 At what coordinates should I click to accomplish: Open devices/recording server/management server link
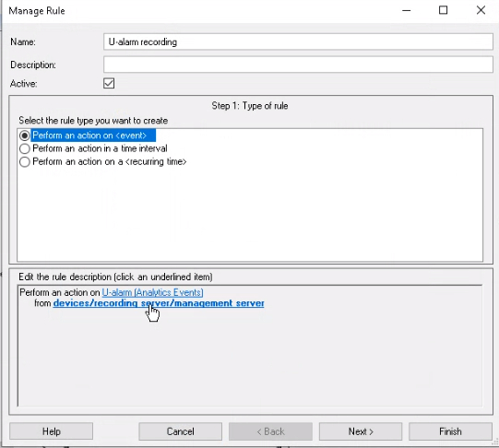[x=159, y=303]
